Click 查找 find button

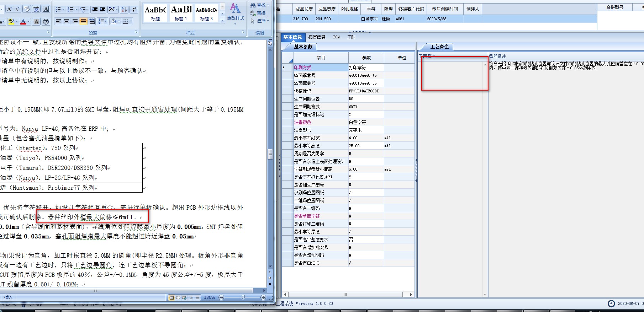(x=260, y=5)
